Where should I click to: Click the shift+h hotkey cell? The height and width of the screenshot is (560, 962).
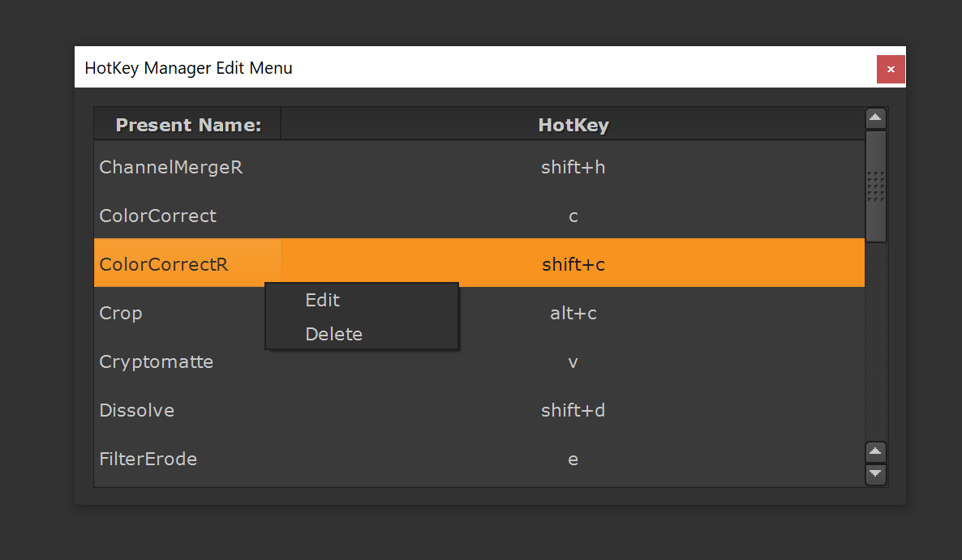[573, 167]
